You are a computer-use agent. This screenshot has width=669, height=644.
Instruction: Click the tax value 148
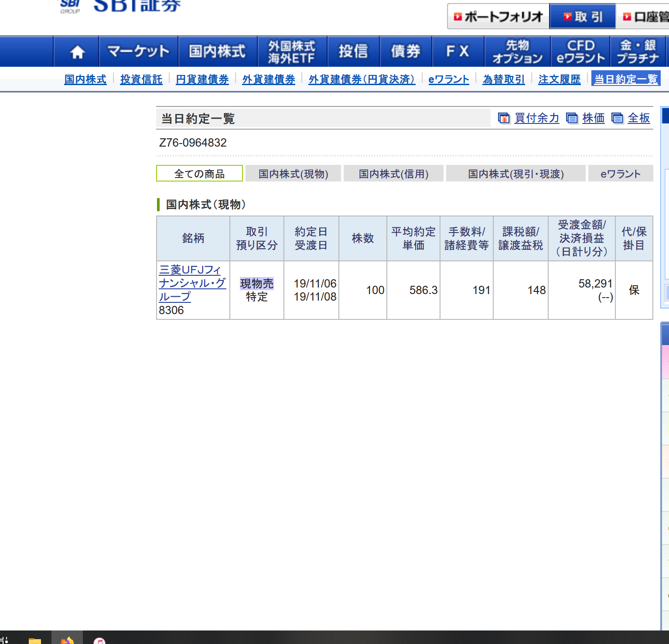pos(536,290)
